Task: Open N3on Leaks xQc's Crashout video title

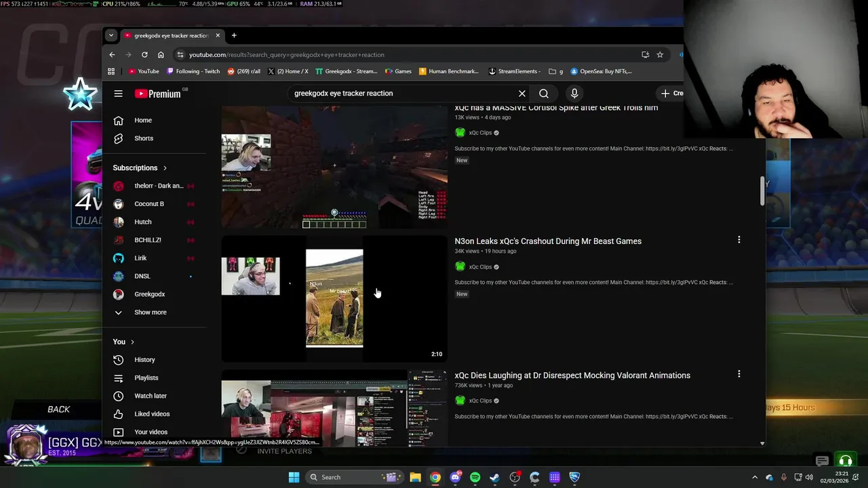Action: 548,241
